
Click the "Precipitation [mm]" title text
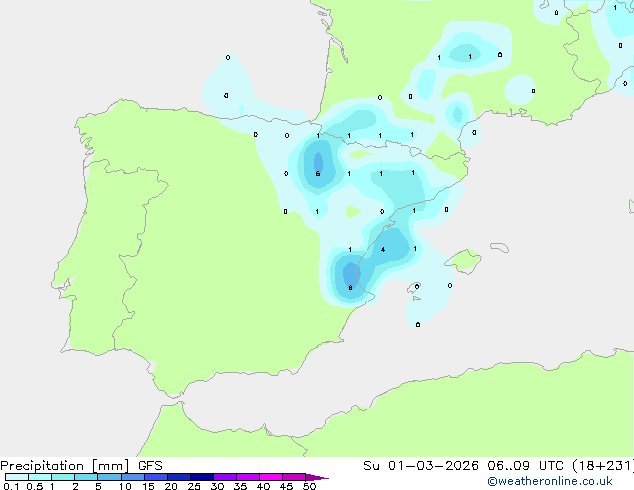(65, 466)
